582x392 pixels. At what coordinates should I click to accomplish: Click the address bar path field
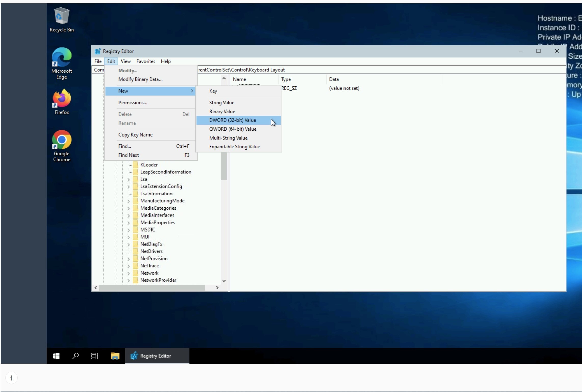(329, 70)
